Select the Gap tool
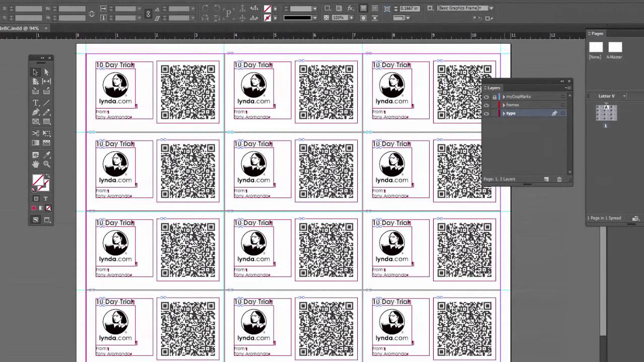The image size is (644, 362). (46, 81)
